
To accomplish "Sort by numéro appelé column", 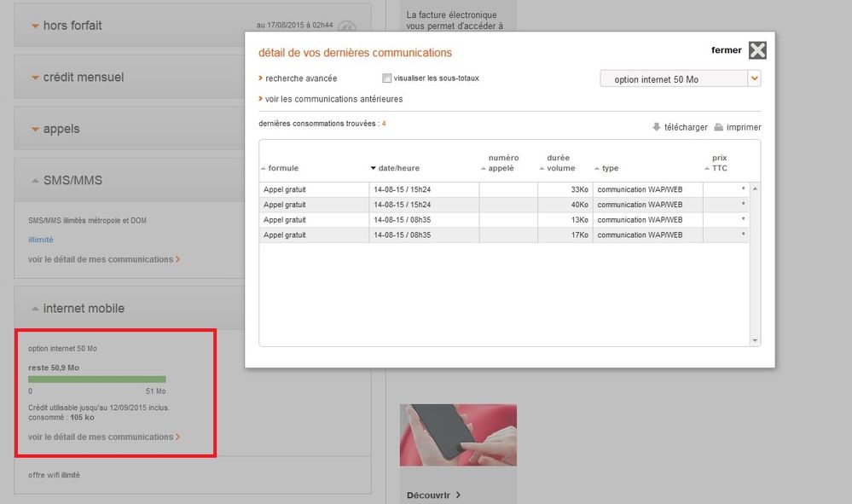I will click(x=501, y=163).
